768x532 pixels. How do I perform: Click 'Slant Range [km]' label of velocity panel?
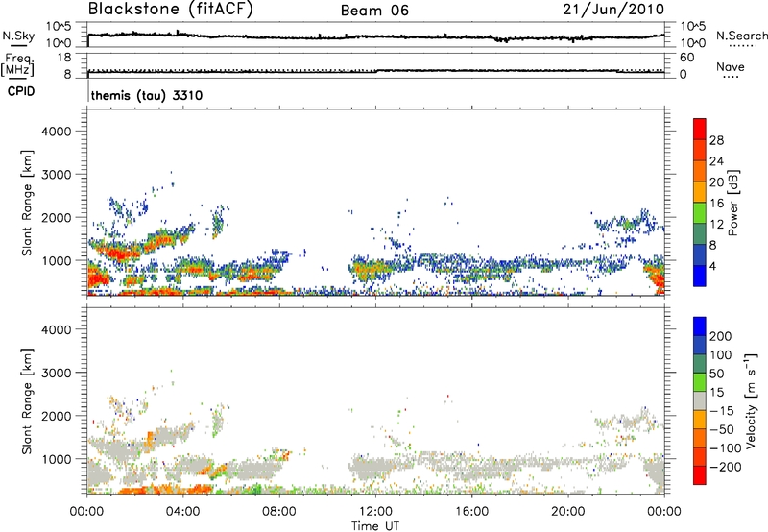(x=27, y=400)
